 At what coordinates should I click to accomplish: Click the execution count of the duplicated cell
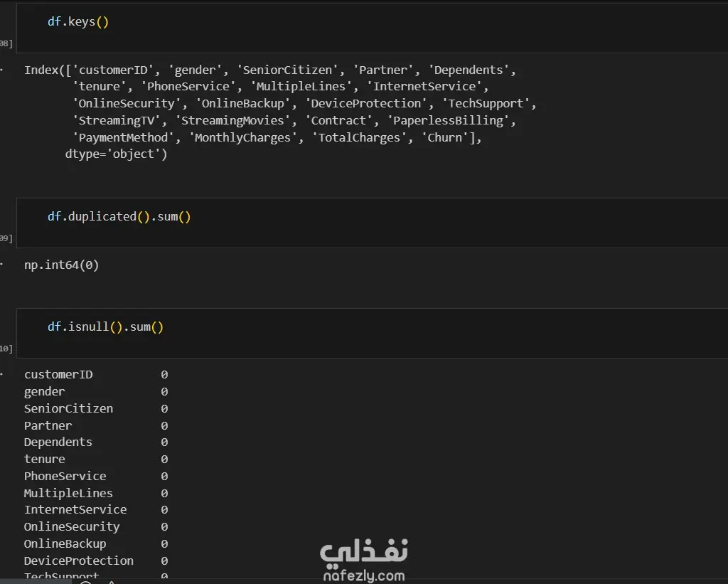(6, 239)
